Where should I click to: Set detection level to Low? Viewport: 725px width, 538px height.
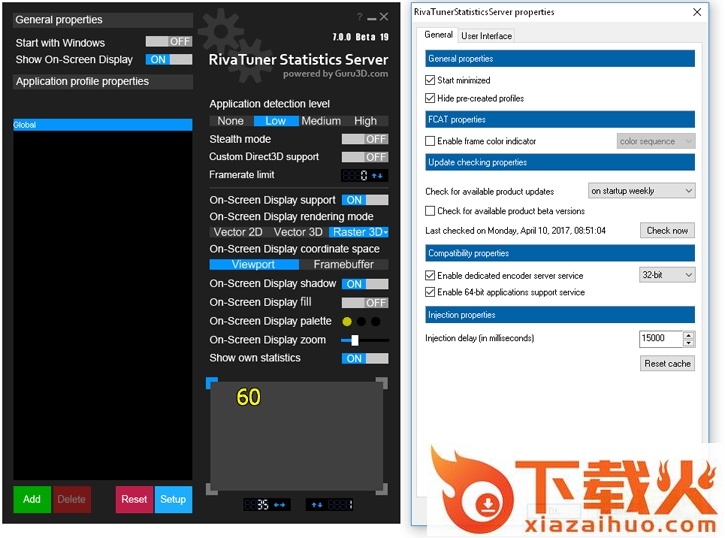coord(276,121)
